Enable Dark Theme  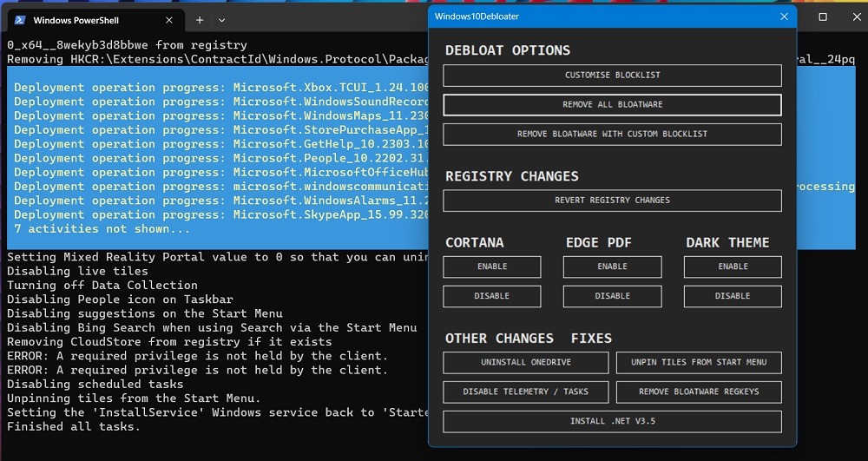pos(733,267)
